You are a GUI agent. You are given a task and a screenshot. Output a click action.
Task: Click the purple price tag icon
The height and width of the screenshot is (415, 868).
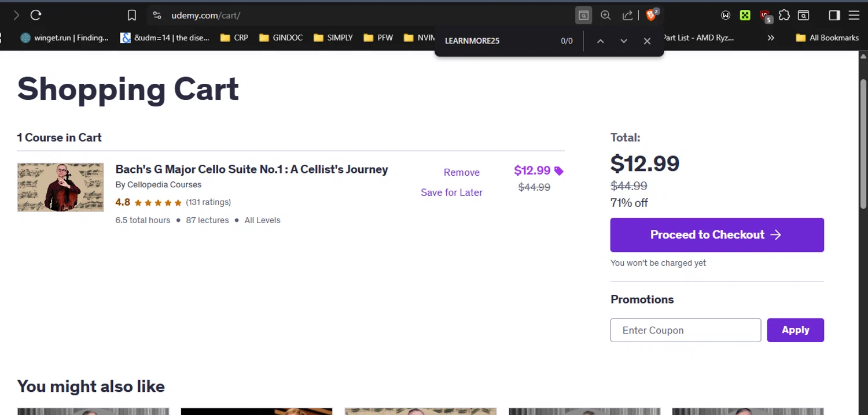[x=558, y=171]
